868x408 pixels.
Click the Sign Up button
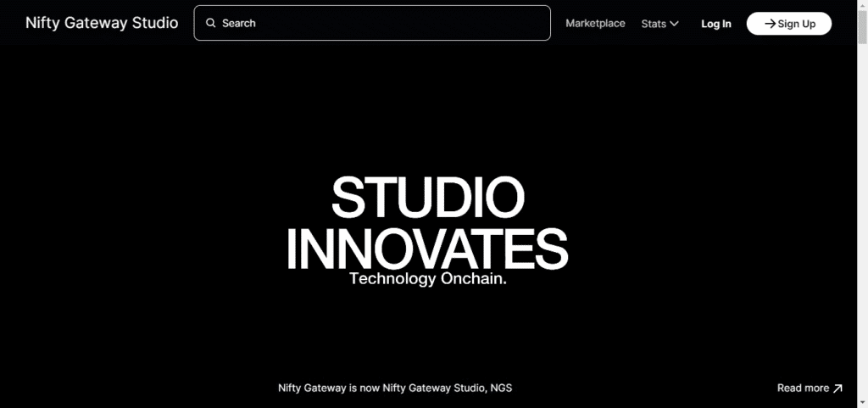pos(789,23)
